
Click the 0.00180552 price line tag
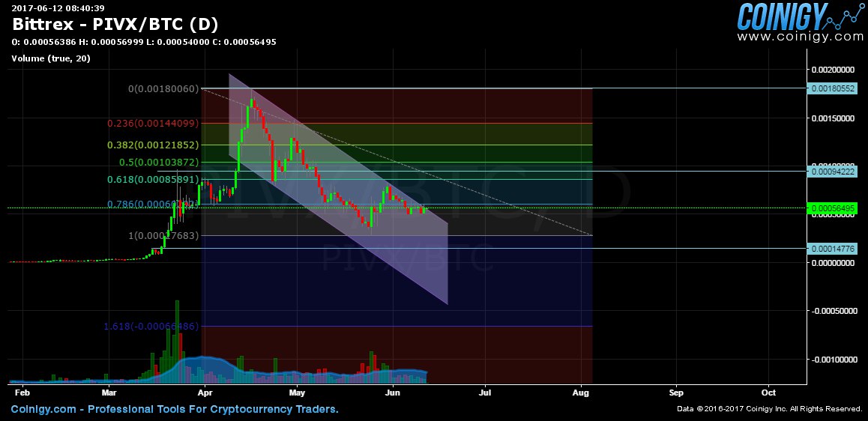[x=832, y=88]
